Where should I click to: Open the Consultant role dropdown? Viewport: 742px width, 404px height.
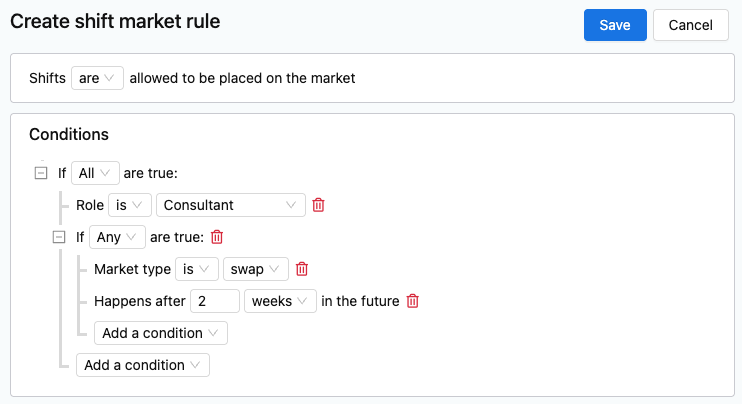(231, 205)
